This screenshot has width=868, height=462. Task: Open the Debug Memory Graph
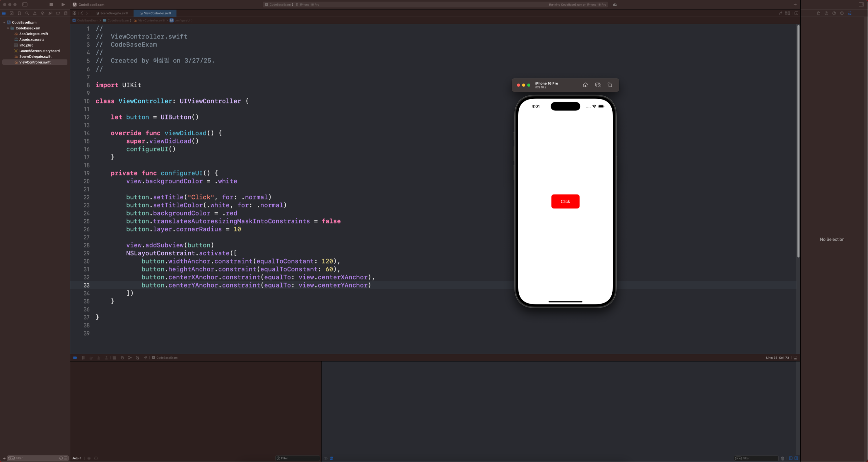tap(130, 358)
